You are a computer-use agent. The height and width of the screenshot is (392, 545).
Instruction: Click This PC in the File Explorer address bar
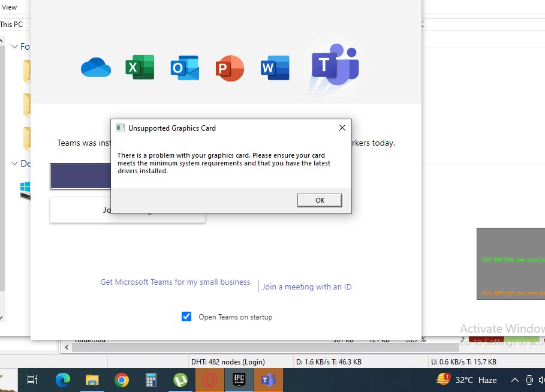pyautogui.click(x=11, y=25)
